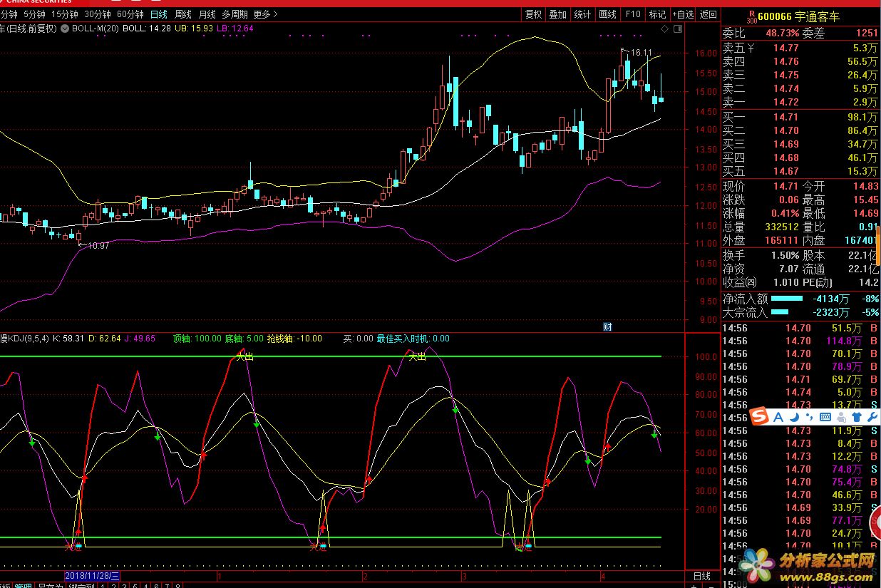This screenshot has height=588, width=881.
Task: Select the 周线 weekly chart tab
Action: (x=183, y=14)
